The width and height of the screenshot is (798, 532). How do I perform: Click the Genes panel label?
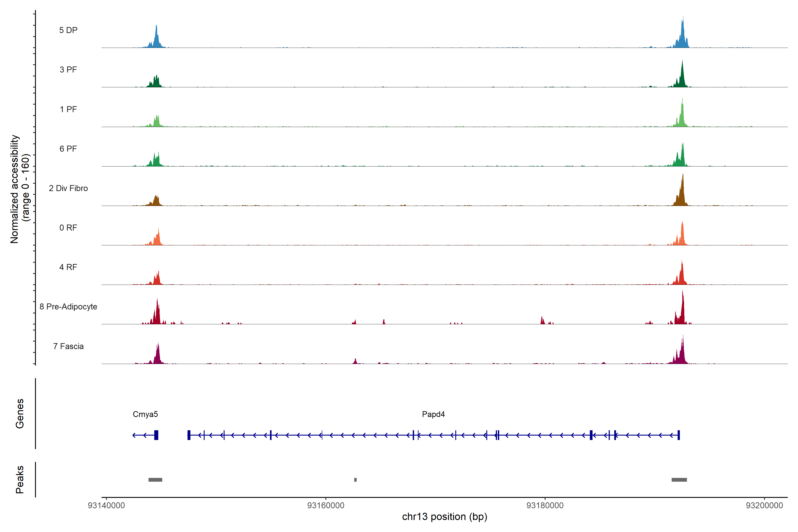(x=20, y=413)
